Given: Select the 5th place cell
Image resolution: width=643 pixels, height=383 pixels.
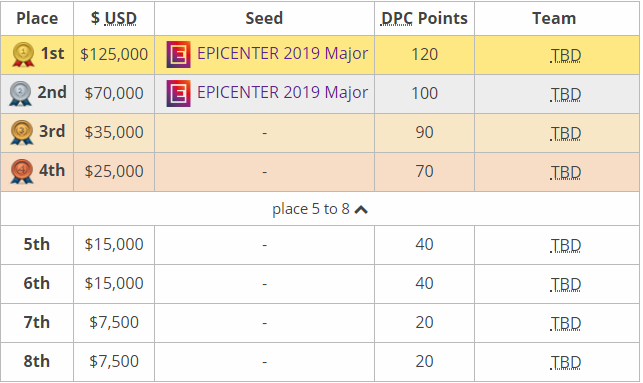Looking at the screenshot, I should [37, 245].
